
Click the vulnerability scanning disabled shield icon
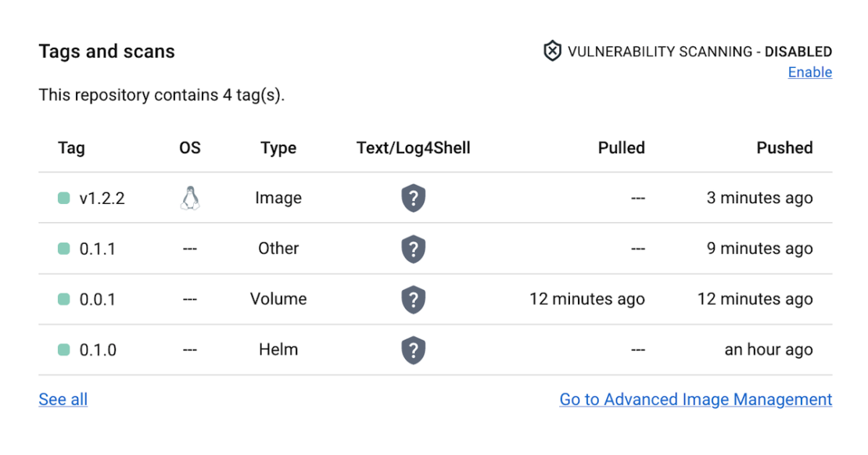[x=552, y=52]
